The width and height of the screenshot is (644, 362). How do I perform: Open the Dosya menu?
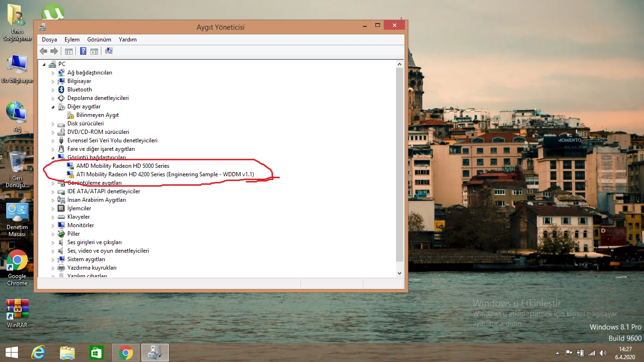click(x=50, y=40)
